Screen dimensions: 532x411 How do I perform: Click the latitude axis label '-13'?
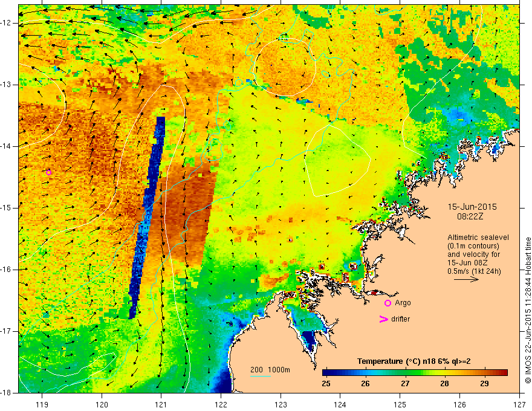[x=7, y=85]
